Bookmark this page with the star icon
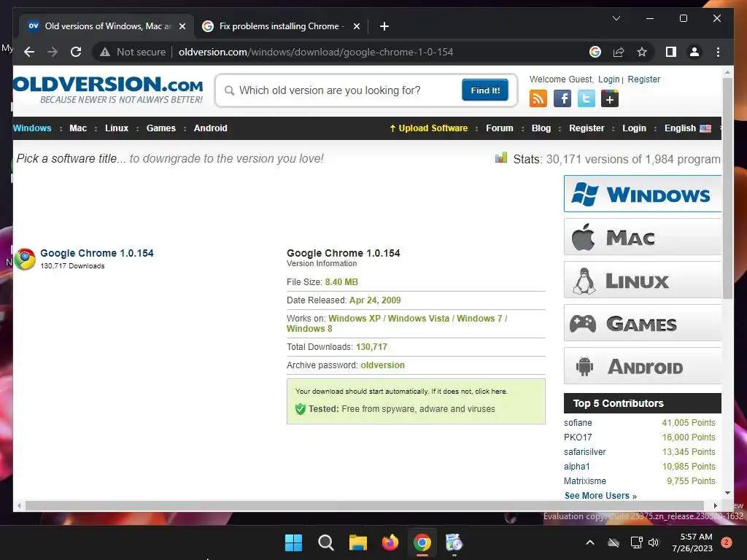747x560 pixels. [x=642, y=52]
